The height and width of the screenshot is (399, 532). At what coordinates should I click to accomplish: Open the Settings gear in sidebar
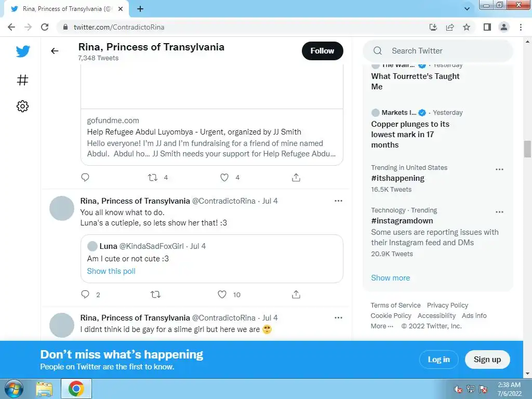(x=22, y=106)
